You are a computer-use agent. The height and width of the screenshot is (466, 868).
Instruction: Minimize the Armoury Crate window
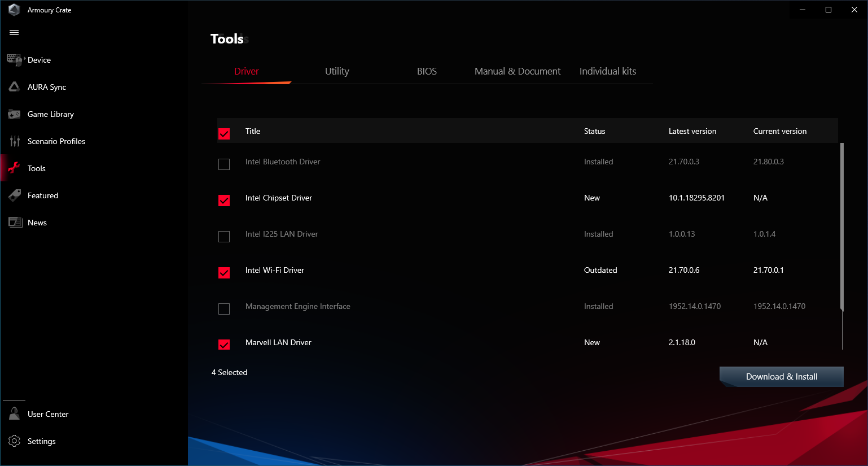[803, 10]
